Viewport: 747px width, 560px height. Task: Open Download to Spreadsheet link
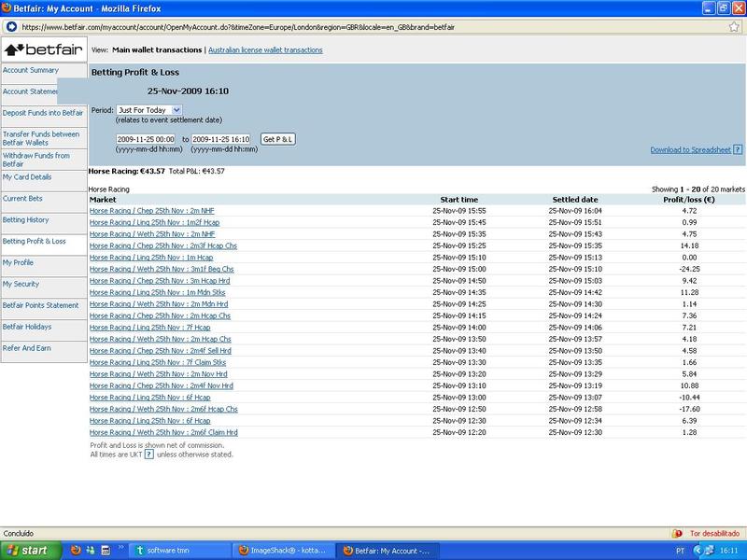click(x=690, y=149)
